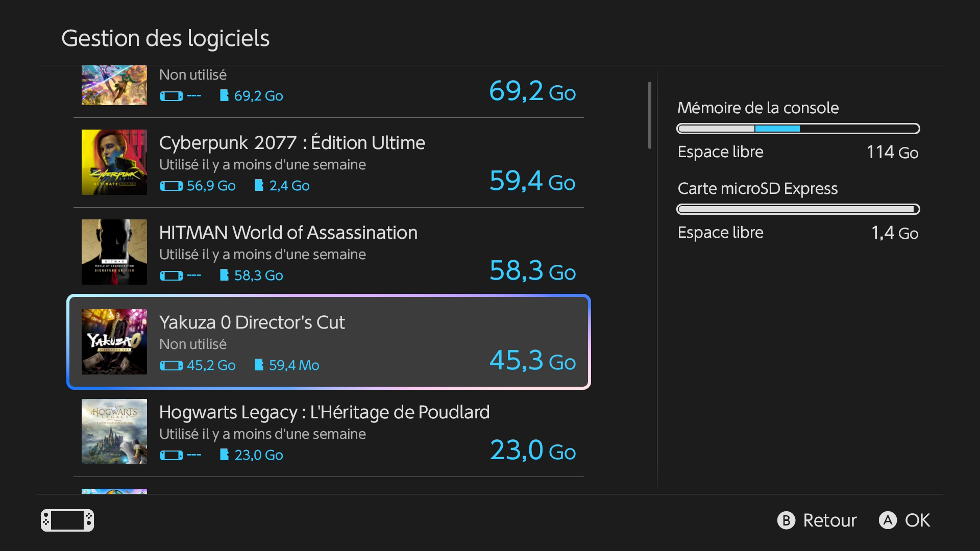980x551 pixels.
Task: Click console storage icon on Yakuza 0 row
Action: [171, 366]
